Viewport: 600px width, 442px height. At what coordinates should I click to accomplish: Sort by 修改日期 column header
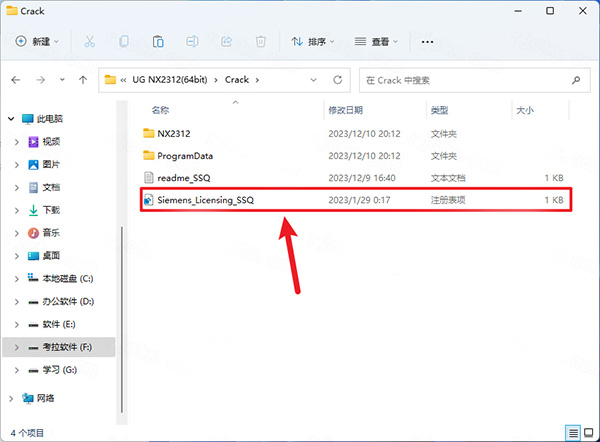pyautogui.click(x=346, y=110)
